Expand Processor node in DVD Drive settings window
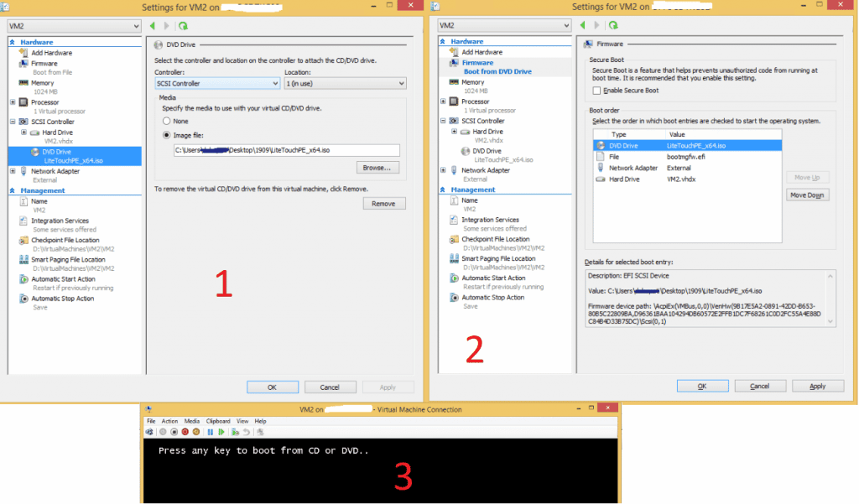The image size is (859, 504). pyautogui.click(x=13, y=102)
